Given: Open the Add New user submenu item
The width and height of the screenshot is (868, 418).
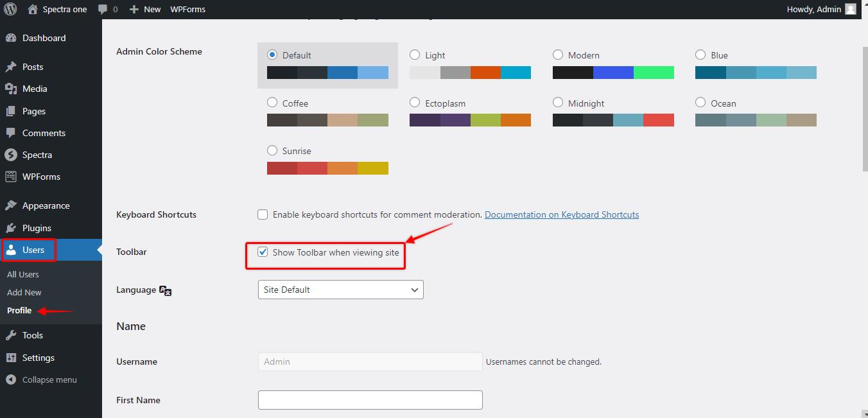Looking at the screenshot, I should pos(24,292).
